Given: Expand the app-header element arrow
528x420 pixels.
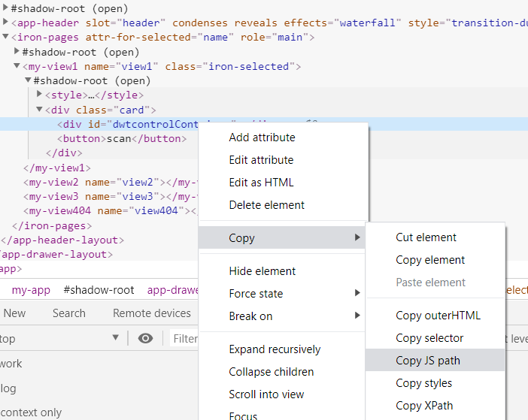Looking at the screenshot, I should [x=5, y=22].
